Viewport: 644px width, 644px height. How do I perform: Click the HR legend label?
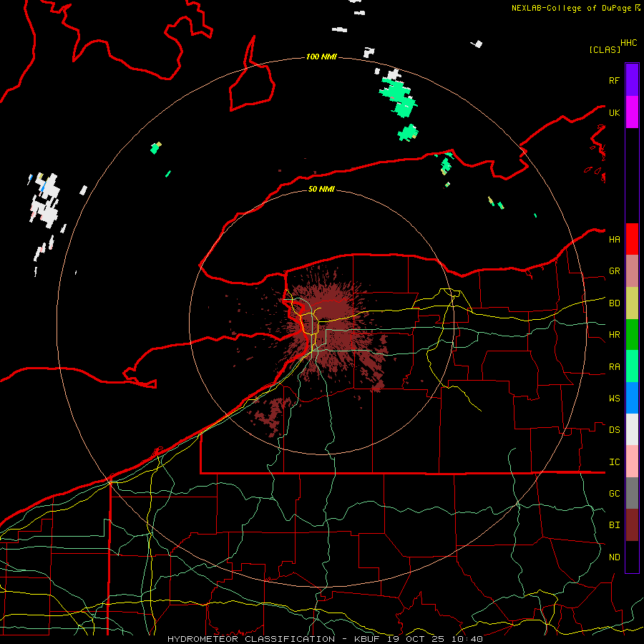(614, 335)
